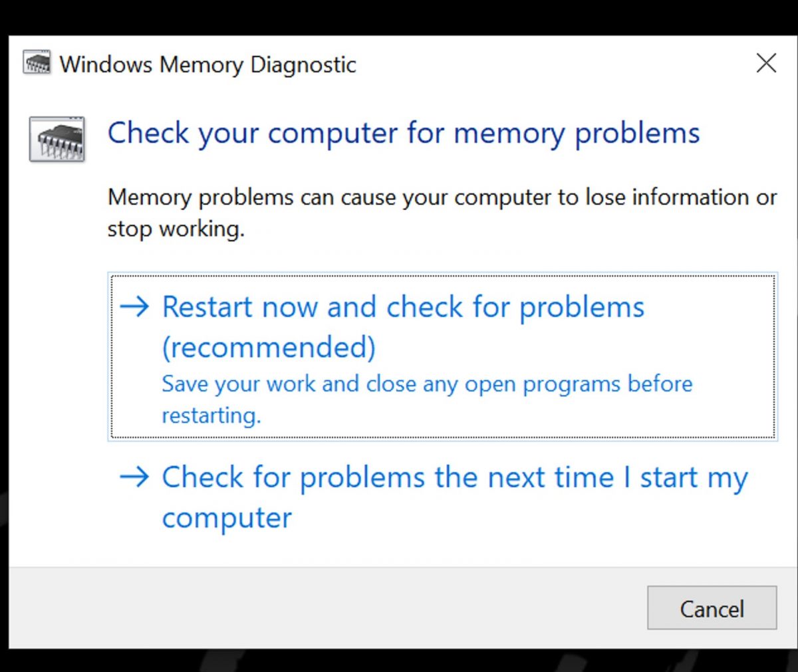Click the arrow icon beside "Restart now"
This screenshot has height=672, width=798.
(134, 306)
